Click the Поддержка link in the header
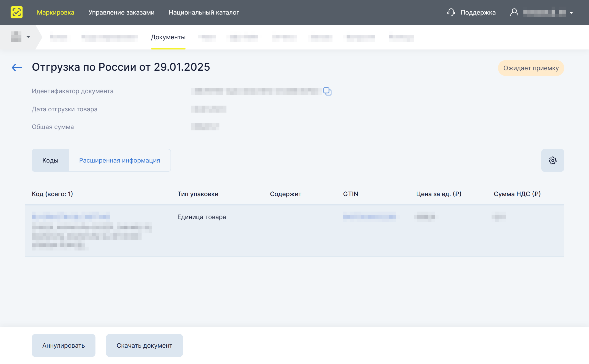 [x=478, y=12]
